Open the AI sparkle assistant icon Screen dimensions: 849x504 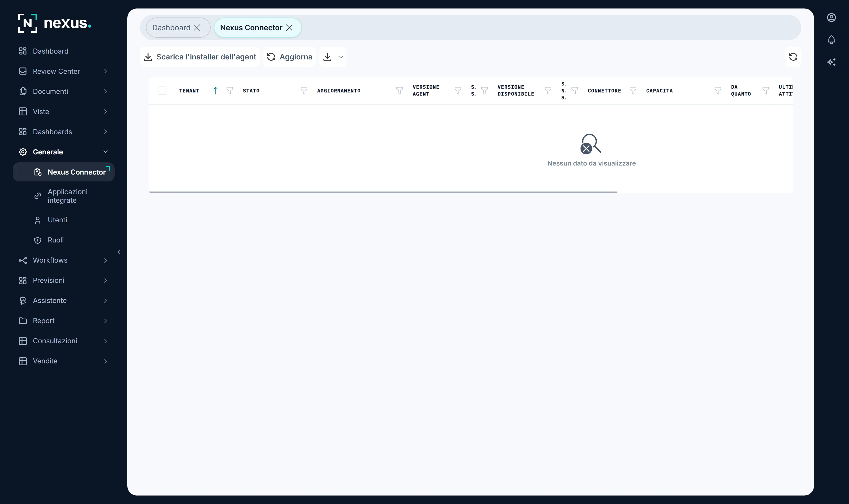click(831, 62)
